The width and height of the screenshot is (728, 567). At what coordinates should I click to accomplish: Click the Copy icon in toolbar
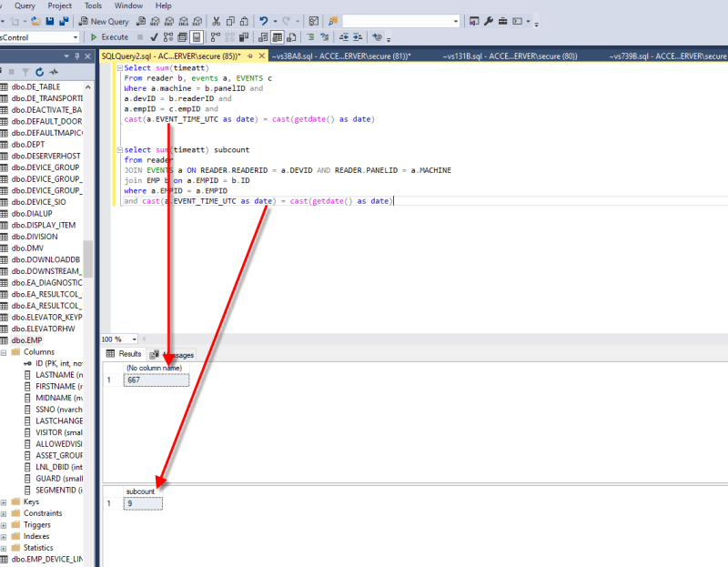point(230,21)
